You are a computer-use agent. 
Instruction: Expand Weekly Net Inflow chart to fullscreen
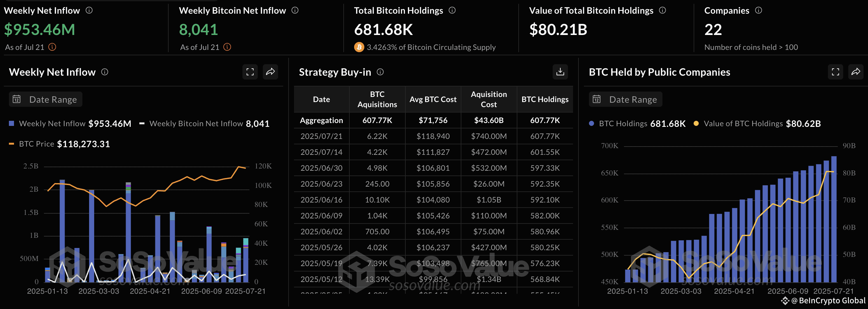(250, 72)
